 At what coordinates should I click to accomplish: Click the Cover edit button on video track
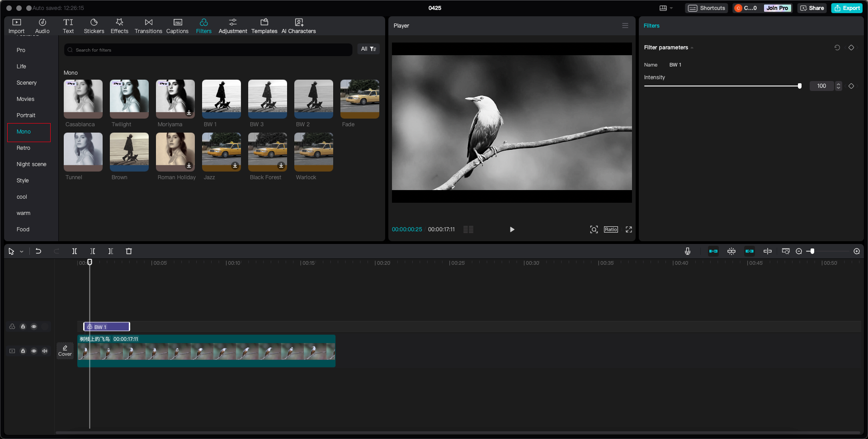click(x=65, y=351)
